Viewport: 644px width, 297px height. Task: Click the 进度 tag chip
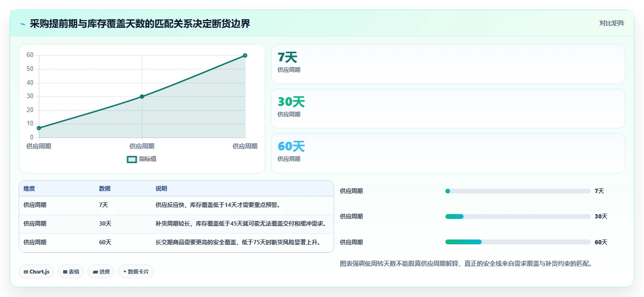pos(101,272)
